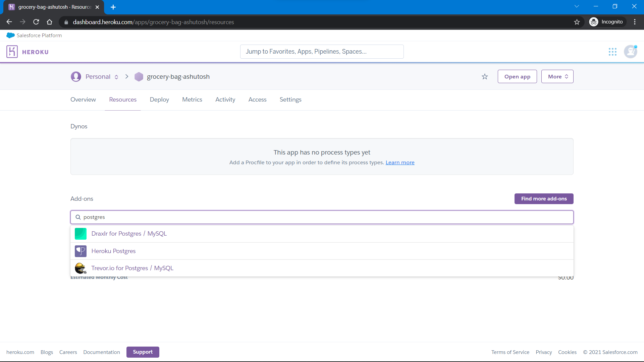This screenshot has height=362, width=644.
Task: Switch to the Settings tab
Action: [290, 100]
